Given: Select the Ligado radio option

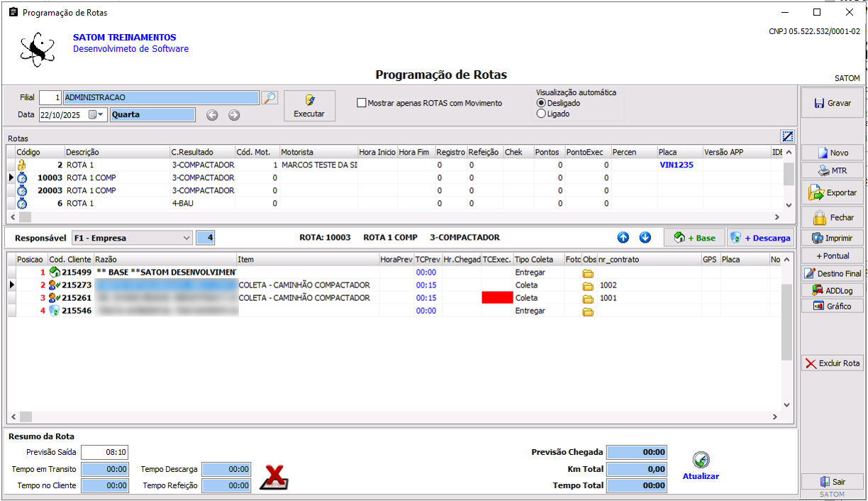Looking at the screenshot, I should click(x=542, y=114).
